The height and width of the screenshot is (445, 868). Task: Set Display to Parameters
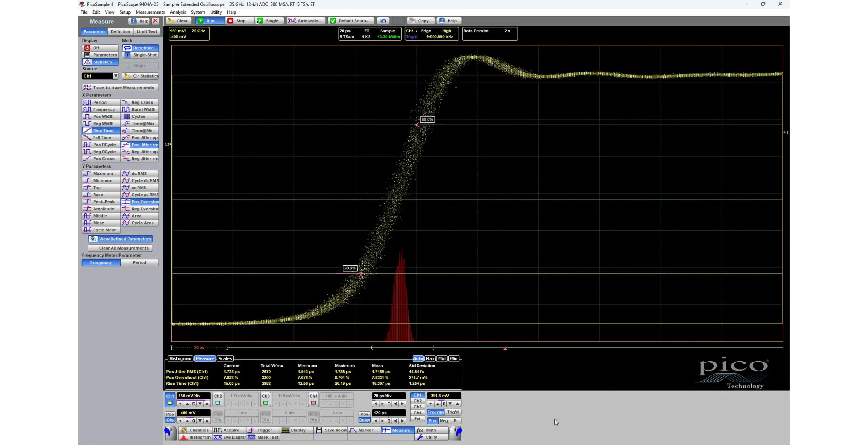pos(100,55)
